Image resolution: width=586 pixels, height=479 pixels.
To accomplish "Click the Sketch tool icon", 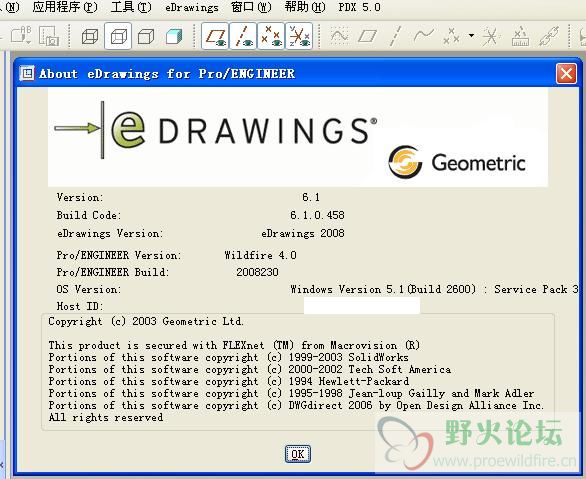I will tap(339, 36).
